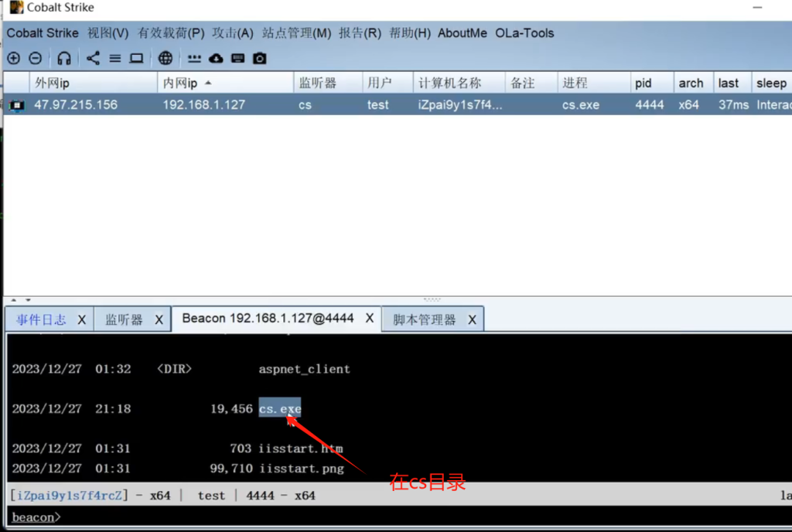Click the '37ms' last check-in cell
This screenshot has width=792, height=532.
[733, 105]
